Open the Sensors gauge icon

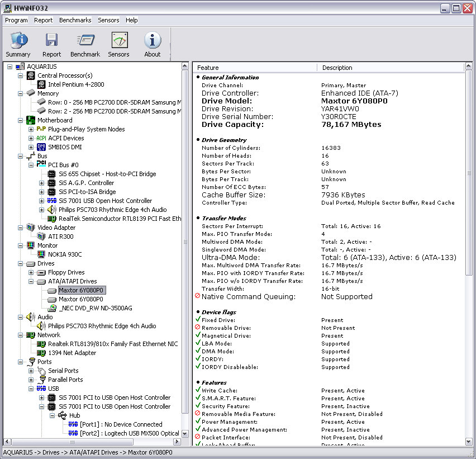click(x=120, y=40)
